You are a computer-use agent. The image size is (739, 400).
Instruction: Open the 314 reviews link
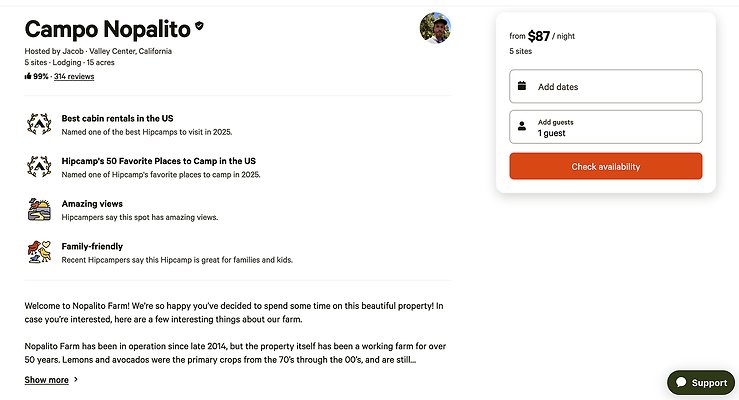click(74, 76)
